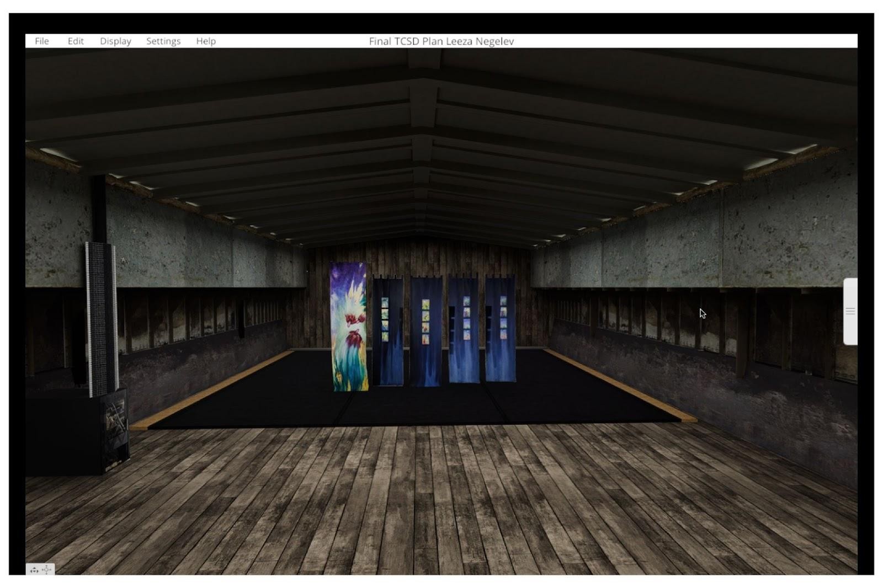Open the File menu
The width and height of the screenshot is (883, 588).
[42, 41]
